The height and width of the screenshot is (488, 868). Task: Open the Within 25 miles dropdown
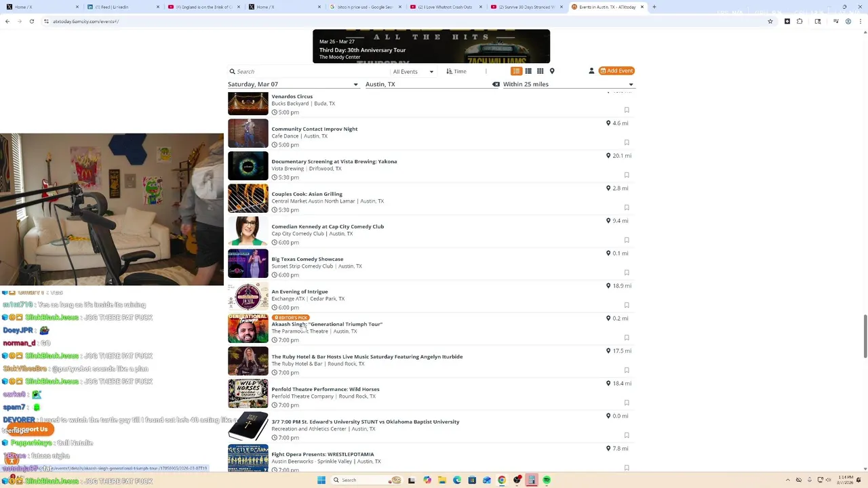click(568, 84)
